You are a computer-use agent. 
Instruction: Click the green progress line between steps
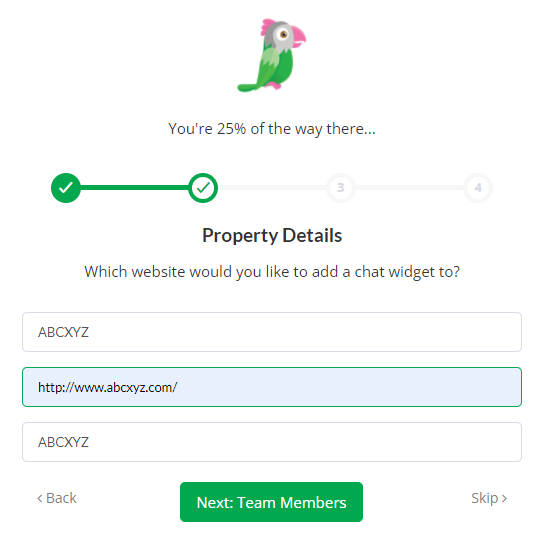(x=135, y=188)
